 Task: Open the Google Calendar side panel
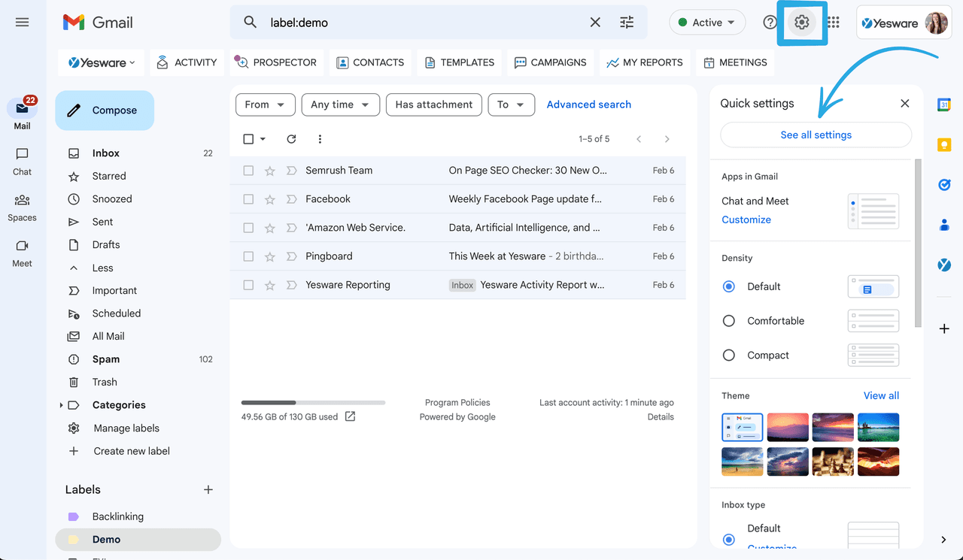(x=944, y=104)
